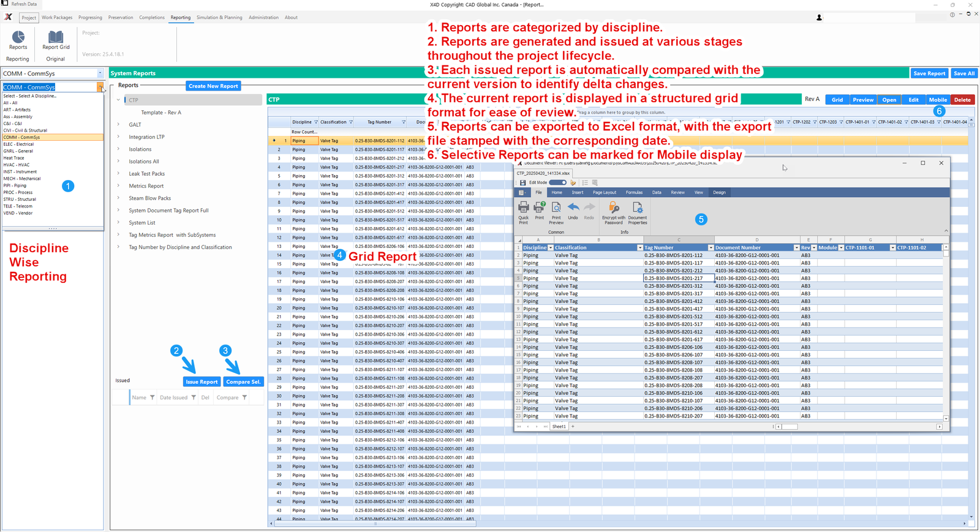
Task: Click filter icon in Issued Compare column
Action: (x=244, y=397)
